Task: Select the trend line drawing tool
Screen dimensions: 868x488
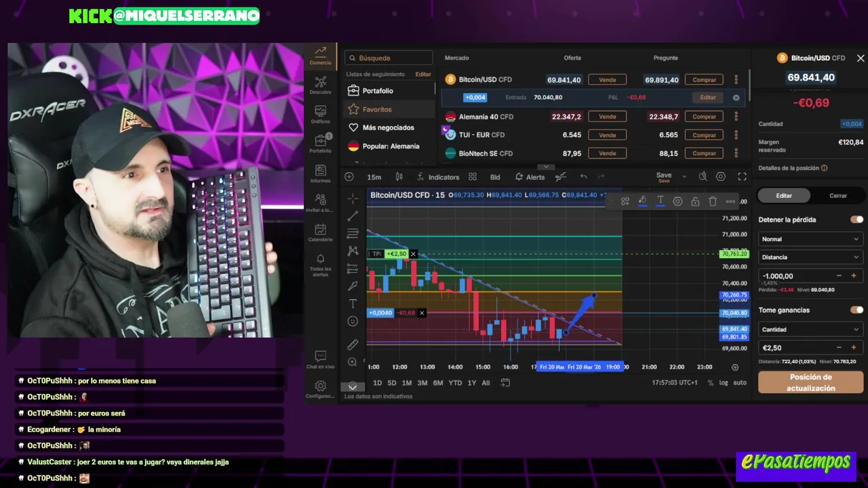Action: [353, 216]
